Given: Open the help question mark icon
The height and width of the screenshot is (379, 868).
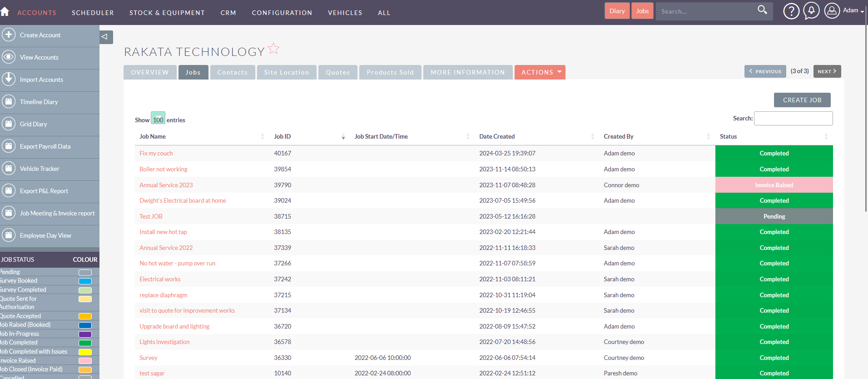Looking at the screenshot, I should coord(791,11).
